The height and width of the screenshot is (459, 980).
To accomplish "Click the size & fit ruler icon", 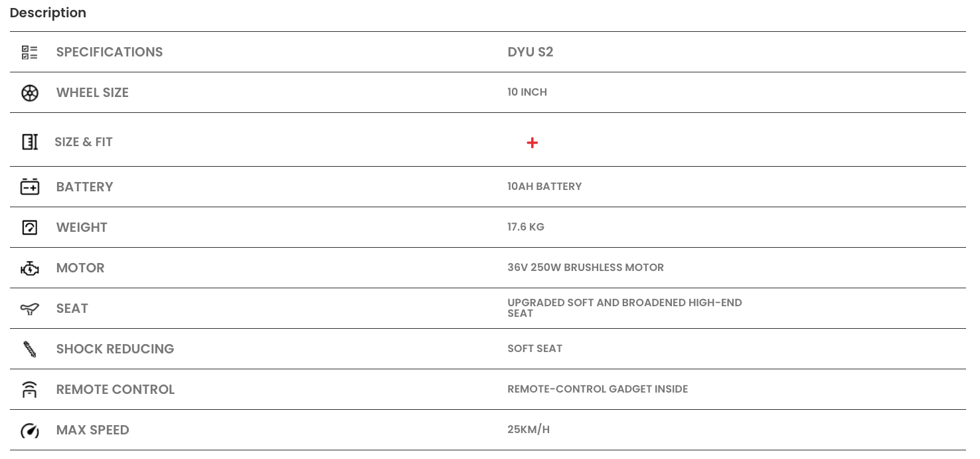I will pos(30,141).
